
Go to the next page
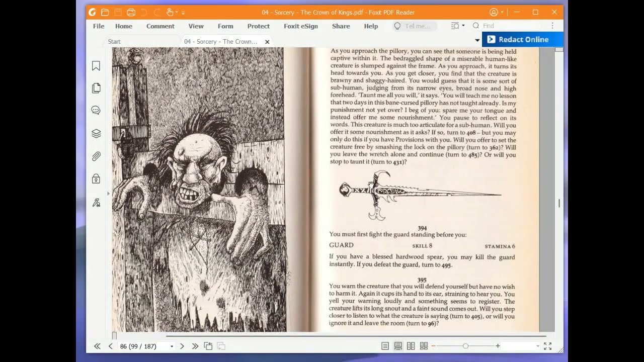[182, 346]
